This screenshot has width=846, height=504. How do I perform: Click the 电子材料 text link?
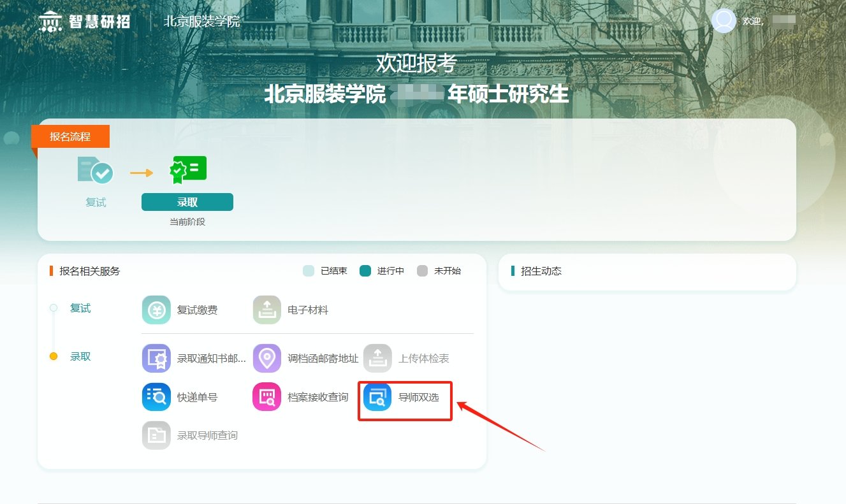[308, 310]
